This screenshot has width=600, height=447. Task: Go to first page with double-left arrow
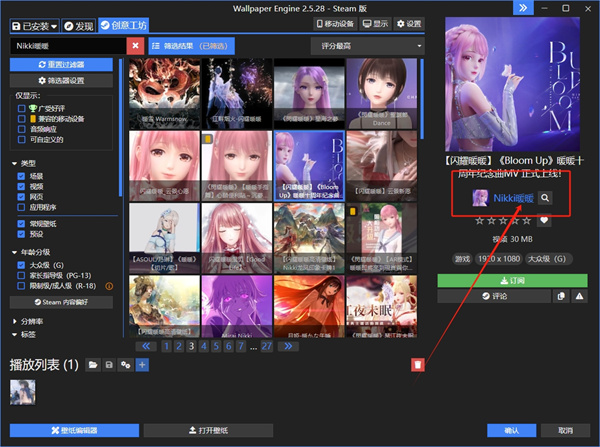click(146, 346)
